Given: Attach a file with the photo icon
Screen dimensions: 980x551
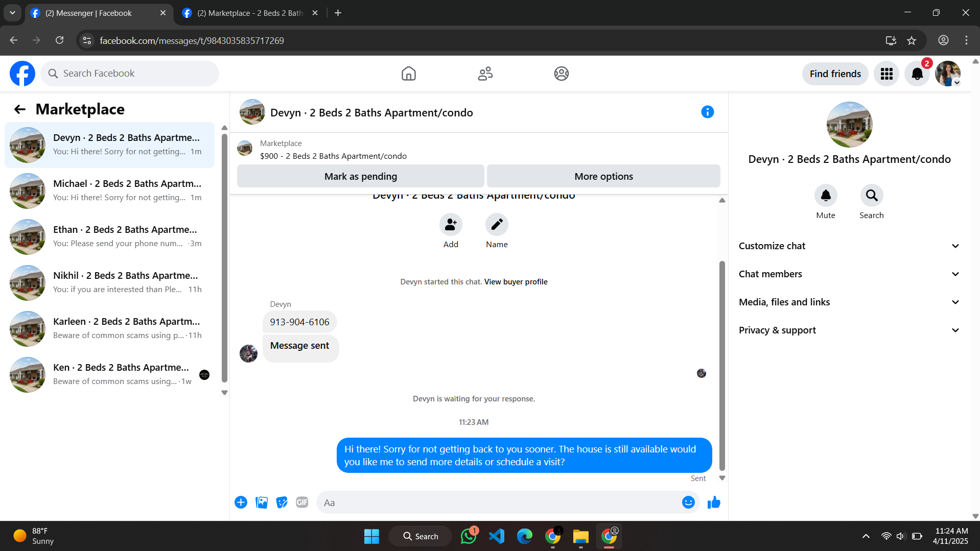Looking at the screenshot, I should click(262, 502).
